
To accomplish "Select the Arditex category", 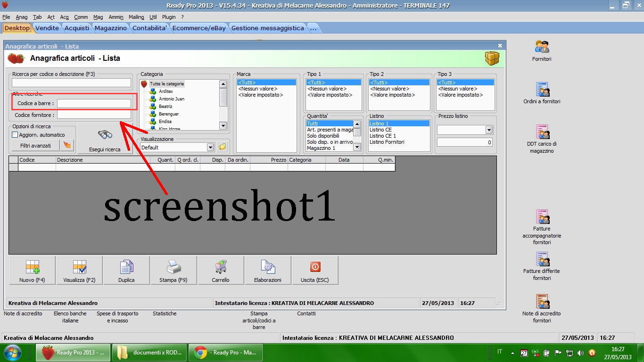I will point(166,91).
